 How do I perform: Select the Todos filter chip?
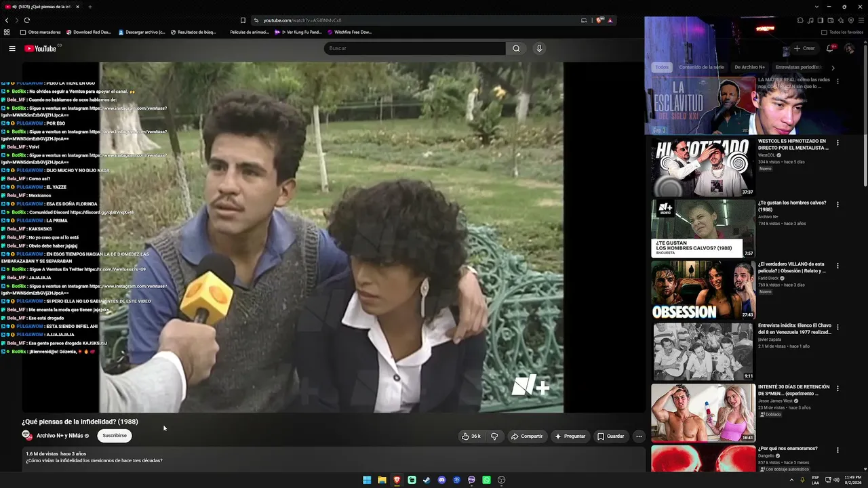click(662, 67)
